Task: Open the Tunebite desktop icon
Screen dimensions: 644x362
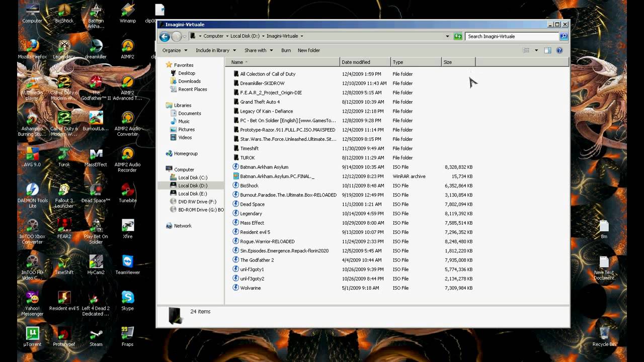Action: pyautogui.click(x=128, y=194)
